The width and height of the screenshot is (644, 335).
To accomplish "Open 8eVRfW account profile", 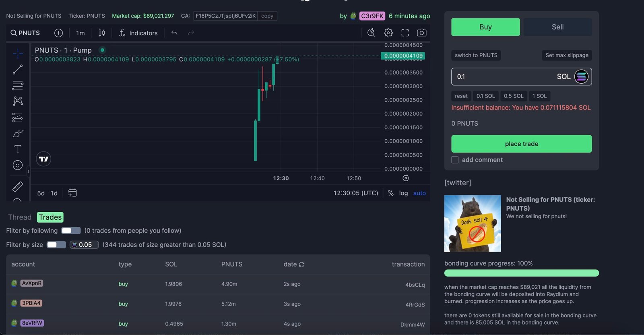I will (32, 323).
